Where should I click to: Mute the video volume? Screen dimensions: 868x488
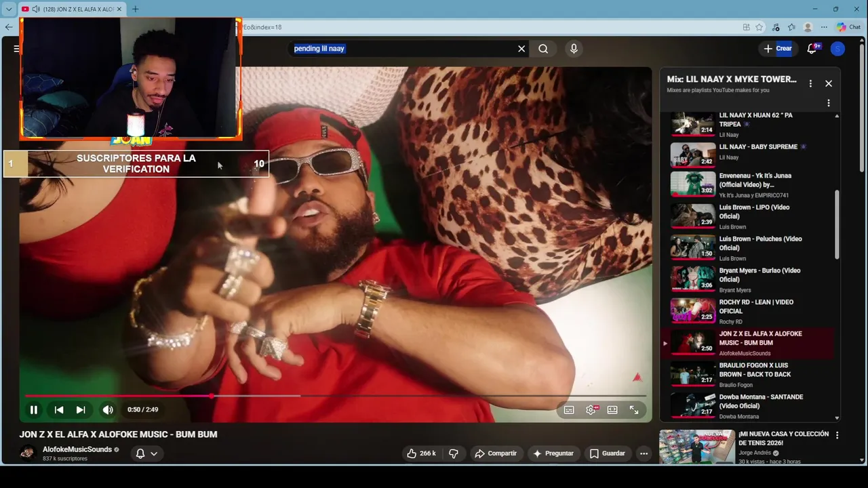click(x=108, y=409)
